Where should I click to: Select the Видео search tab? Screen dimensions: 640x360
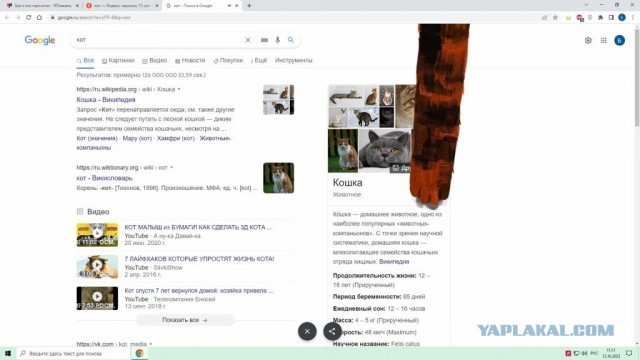coord(155,60)
